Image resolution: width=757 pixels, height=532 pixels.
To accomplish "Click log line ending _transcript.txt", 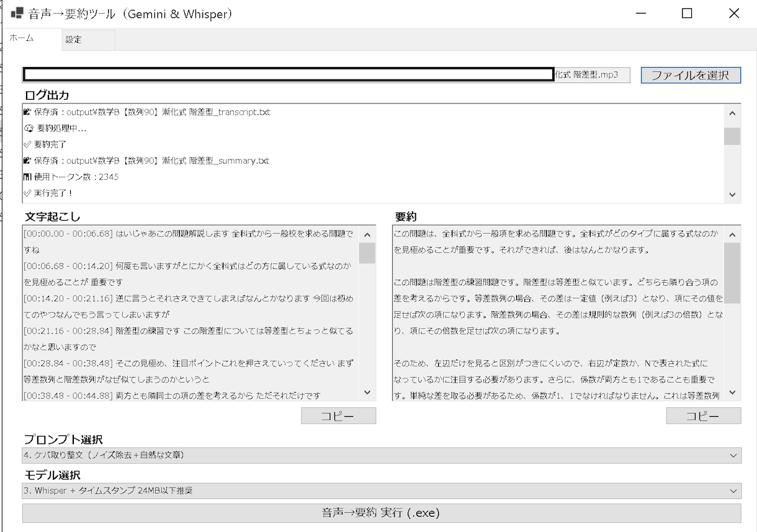I will 146,112.
